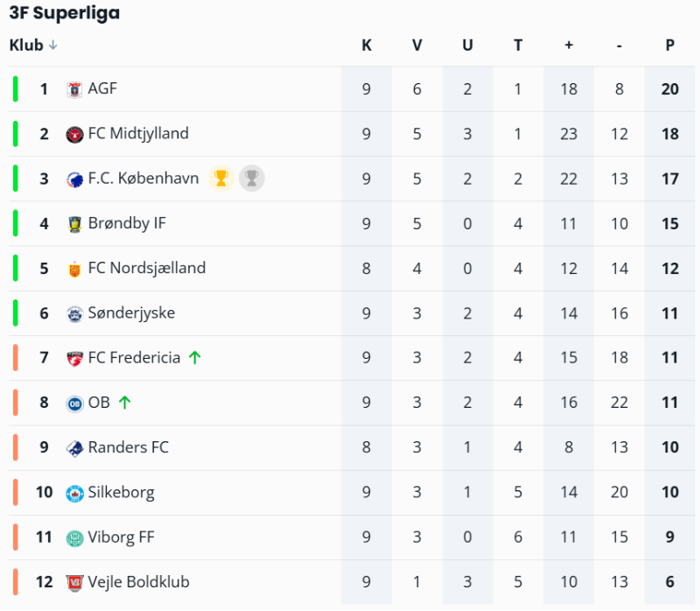Click the green up arrow beside OB
The image size is (700, 611).
click(124, 403)
